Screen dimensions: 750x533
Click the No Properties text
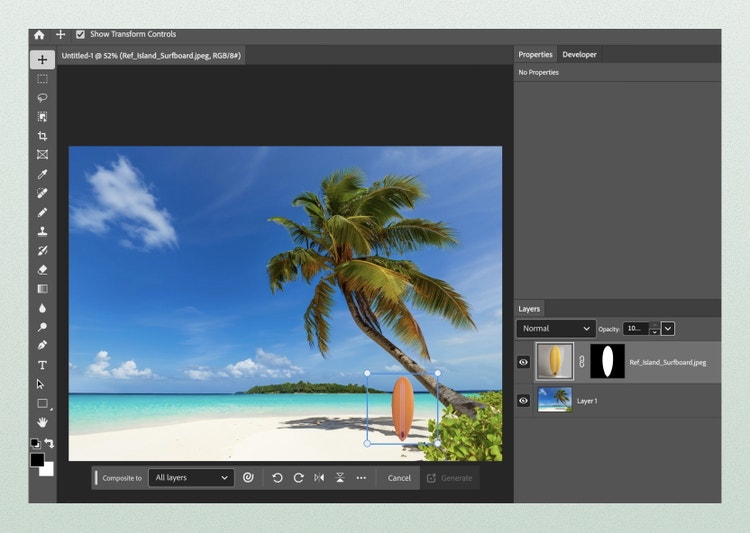539,72
